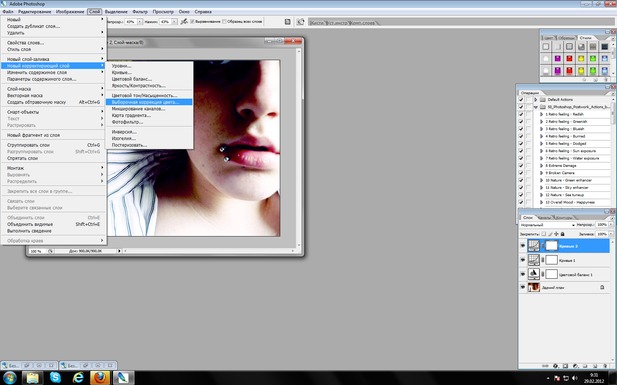Open the layer blend mode dropdown
The height and width of the screenshot is (385, 617).
[x=548, y=225]
